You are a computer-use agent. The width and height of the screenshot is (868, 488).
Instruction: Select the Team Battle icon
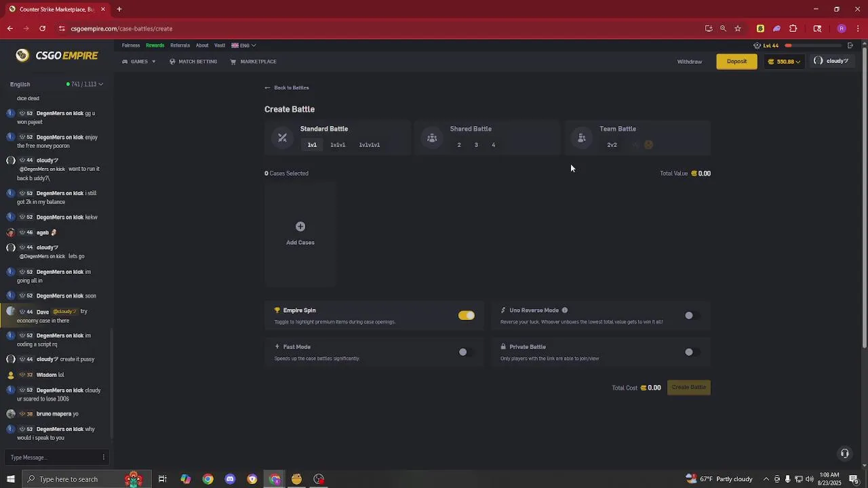click(581, 138)
